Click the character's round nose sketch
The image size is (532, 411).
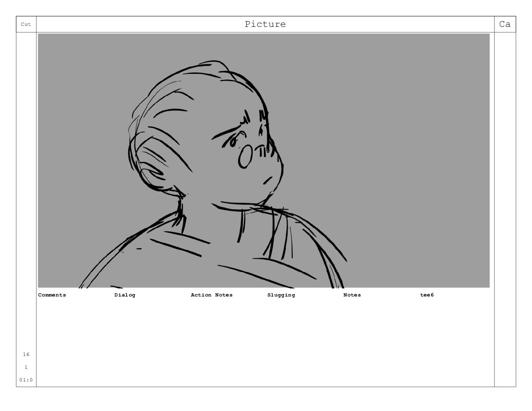245,156
